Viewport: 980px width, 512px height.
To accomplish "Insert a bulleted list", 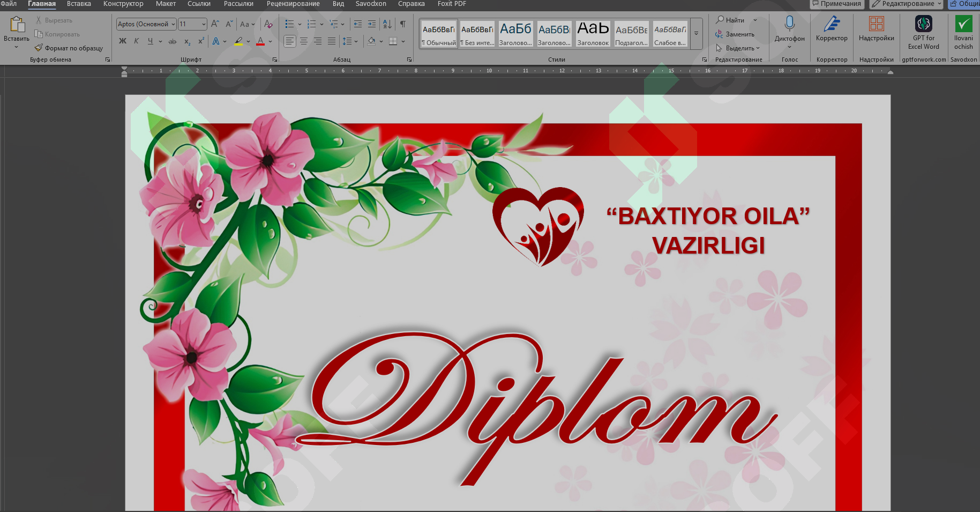I will point(289,24).
